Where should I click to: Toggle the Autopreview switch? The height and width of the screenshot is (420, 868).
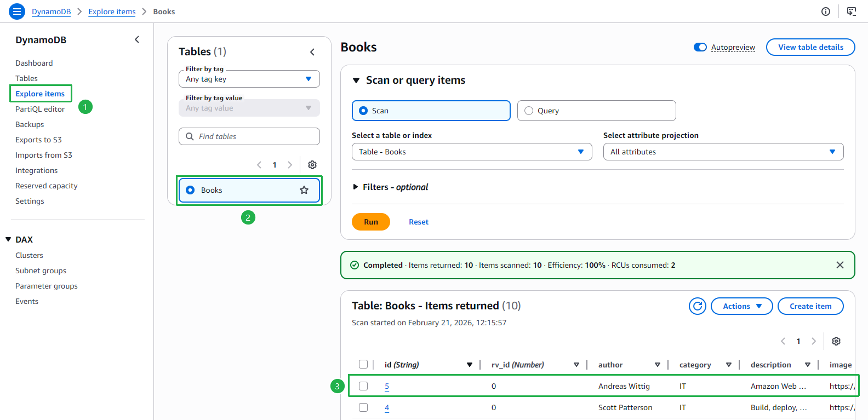click(700, 47)
